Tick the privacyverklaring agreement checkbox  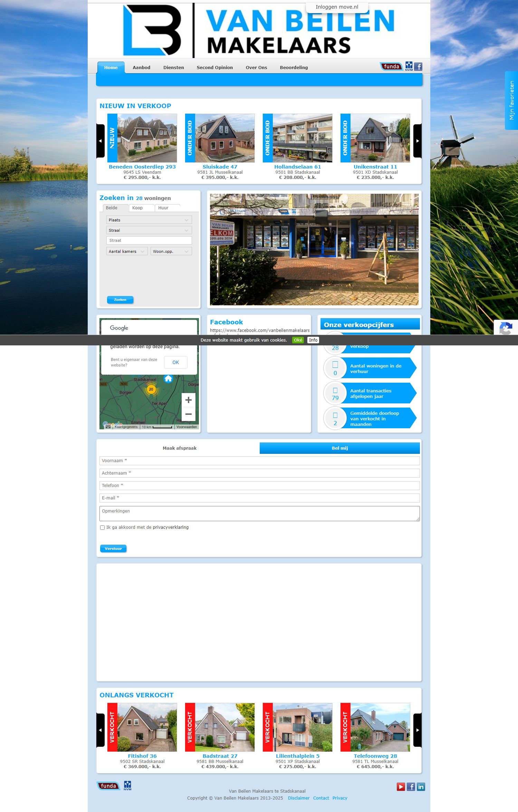(x=102, y=527)
